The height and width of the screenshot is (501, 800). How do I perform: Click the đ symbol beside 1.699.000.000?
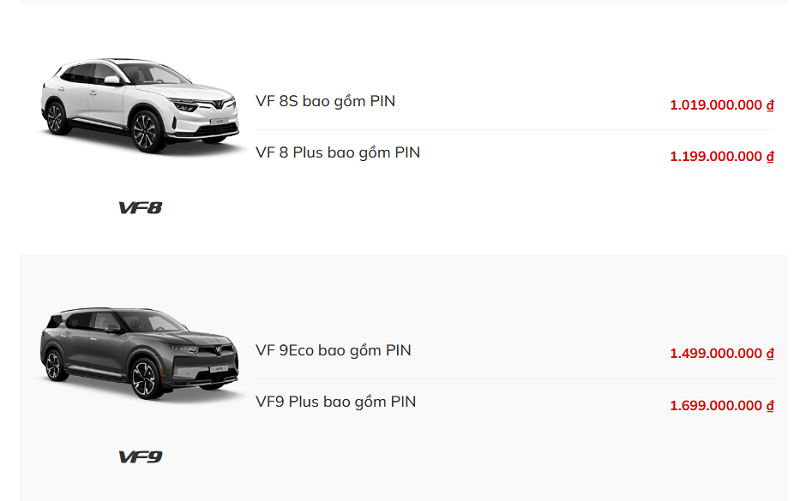[770, 405]
